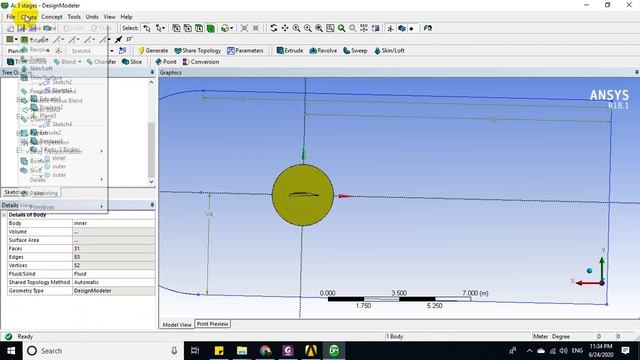This screenshot has height=360, width=640.
Task: Open the Fluid/Solid value dropdown
Action: [114, 274]
